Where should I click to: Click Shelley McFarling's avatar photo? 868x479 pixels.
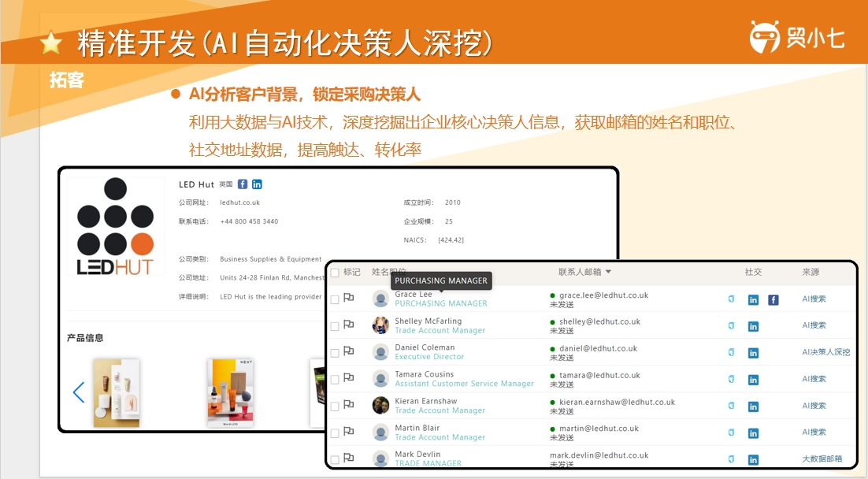[380, 325]
